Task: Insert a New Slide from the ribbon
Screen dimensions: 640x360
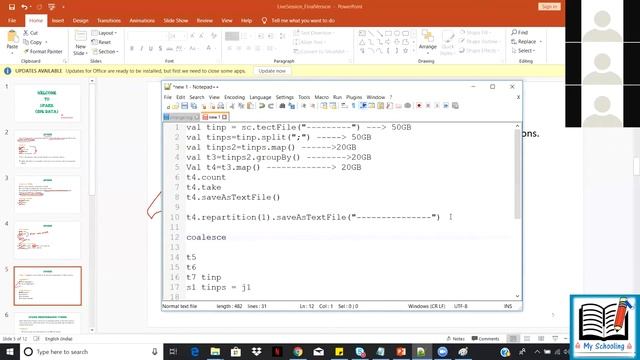Action: click(80, 43)
